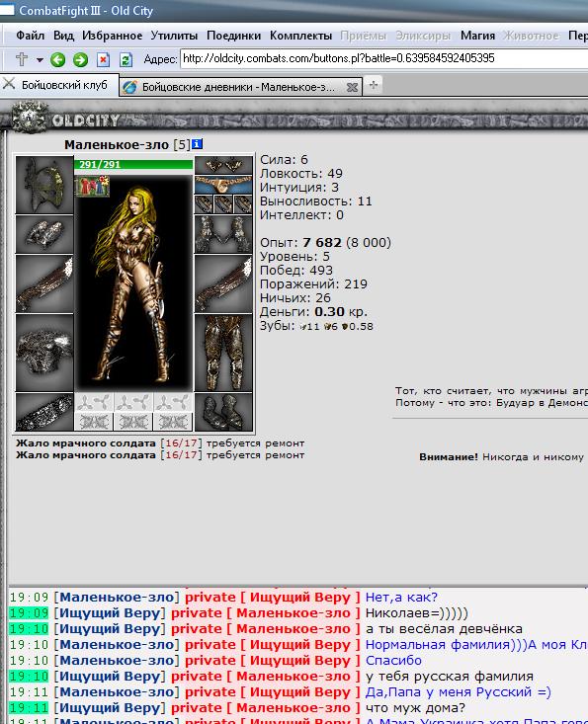
Task: Click the greyed-out Приёмы menu
Action: 364,36
